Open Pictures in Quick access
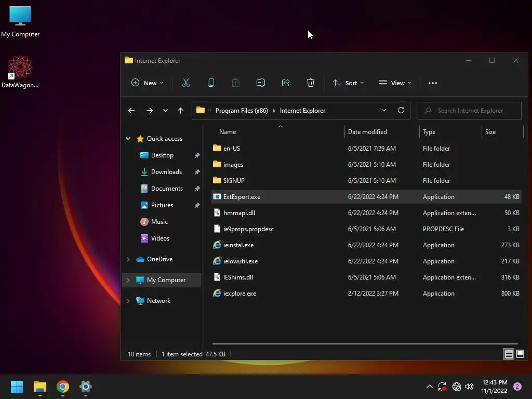This screenshot has width=532, height=399. point(162,205)
